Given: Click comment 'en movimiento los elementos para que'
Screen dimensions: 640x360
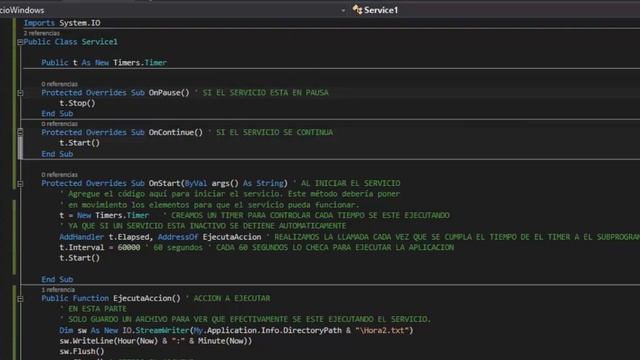Looking at the screenshot, I should tap(209, 205).
